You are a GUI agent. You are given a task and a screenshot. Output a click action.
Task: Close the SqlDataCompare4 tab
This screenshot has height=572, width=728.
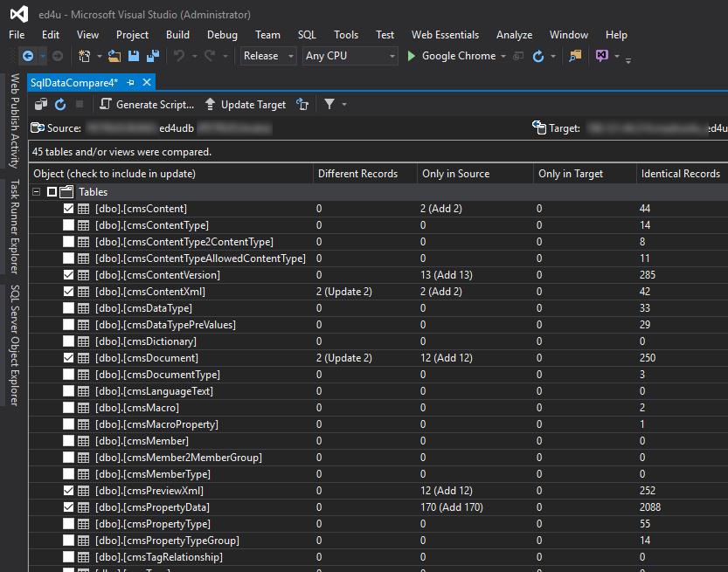point(147,83)
